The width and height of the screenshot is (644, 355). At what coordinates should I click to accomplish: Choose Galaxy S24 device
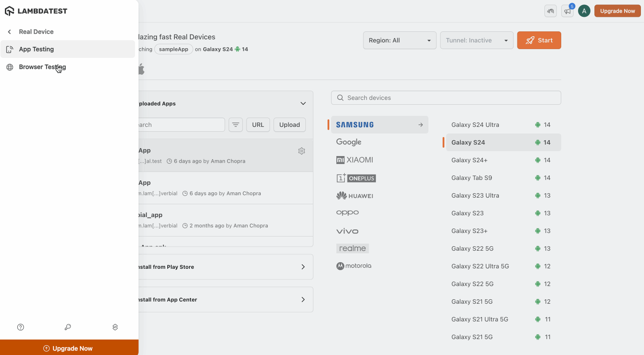[504, 142]
